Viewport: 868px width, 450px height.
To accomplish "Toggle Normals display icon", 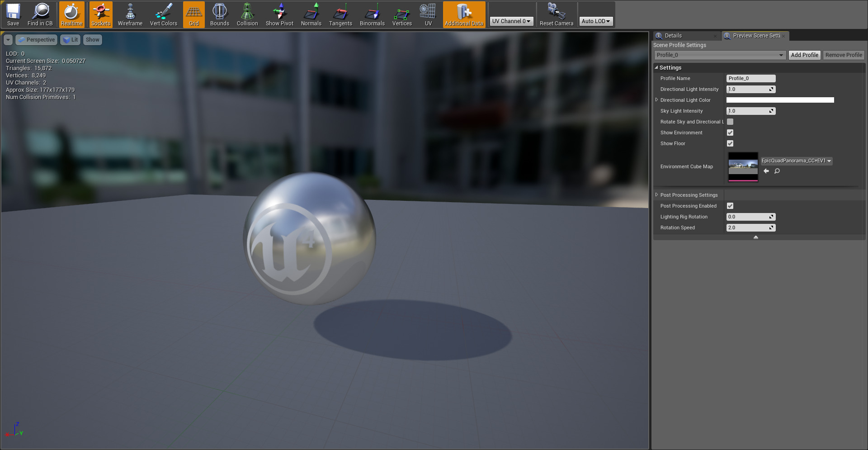I will 311,14.
